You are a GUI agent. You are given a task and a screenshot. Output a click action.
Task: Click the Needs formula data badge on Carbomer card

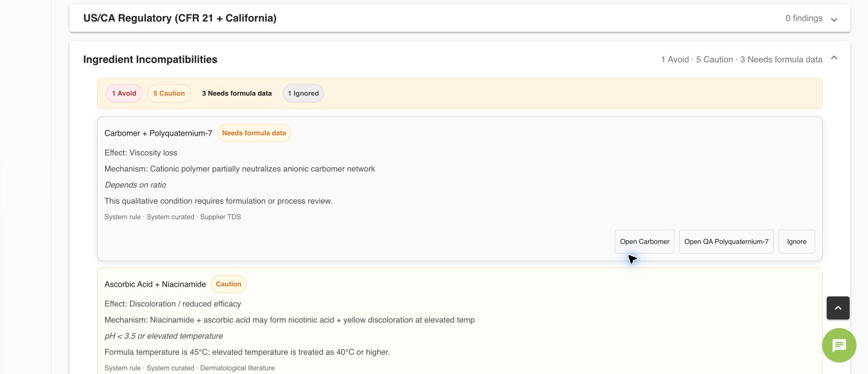254,133
